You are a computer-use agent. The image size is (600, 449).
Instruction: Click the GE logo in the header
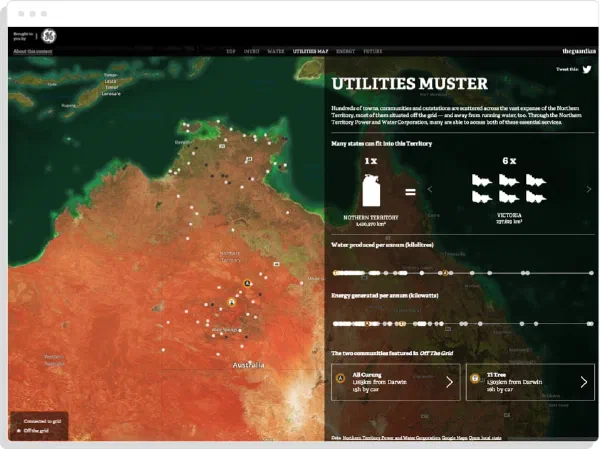[x=49, y=36]
